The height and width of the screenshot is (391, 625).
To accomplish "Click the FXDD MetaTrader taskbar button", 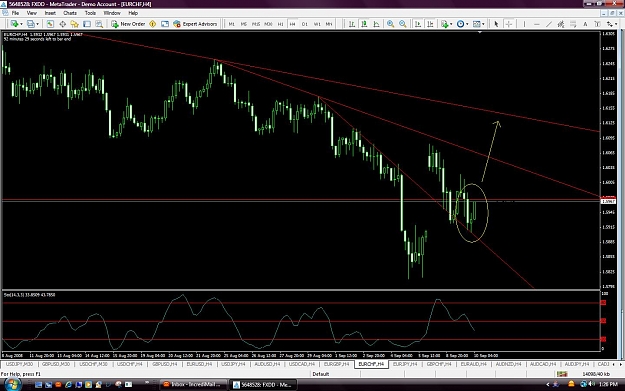I will [264, 385].
